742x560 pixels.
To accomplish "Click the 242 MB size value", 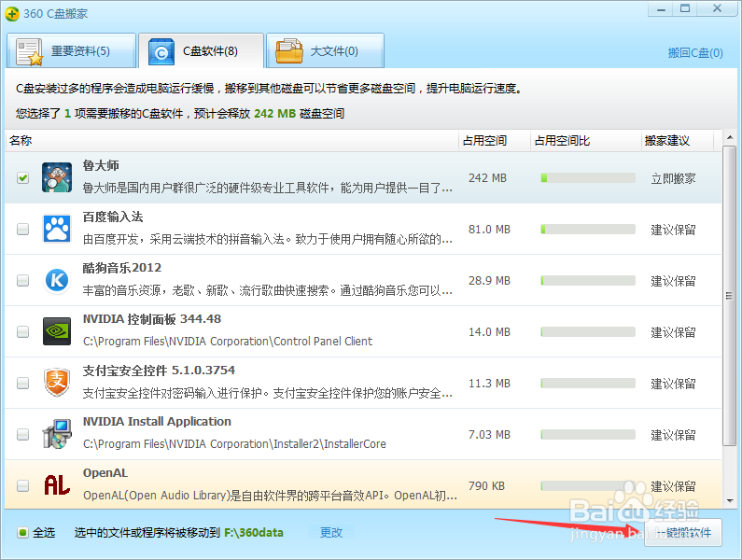I will pos(487,178).
